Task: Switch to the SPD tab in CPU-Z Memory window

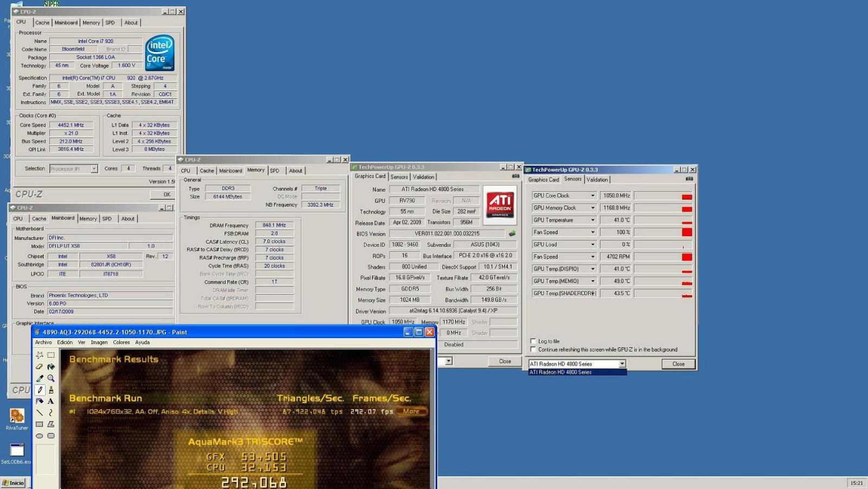Action: click(x=275, y=170)
